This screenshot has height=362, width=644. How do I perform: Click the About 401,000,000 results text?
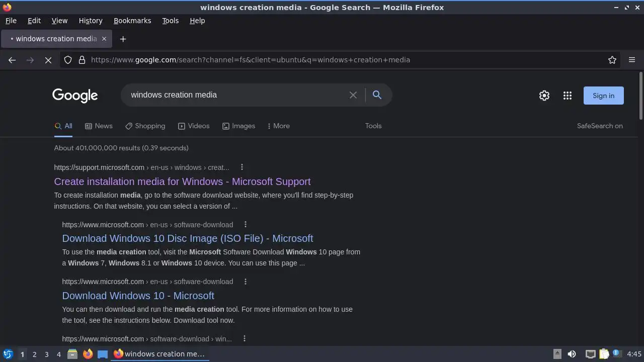click(x=121, y=148)
